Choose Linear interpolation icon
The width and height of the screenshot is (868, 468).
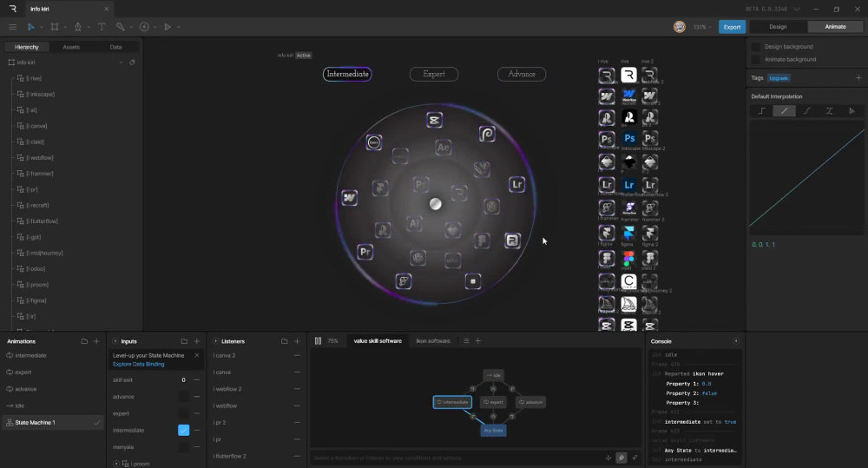tap(784, 111)
